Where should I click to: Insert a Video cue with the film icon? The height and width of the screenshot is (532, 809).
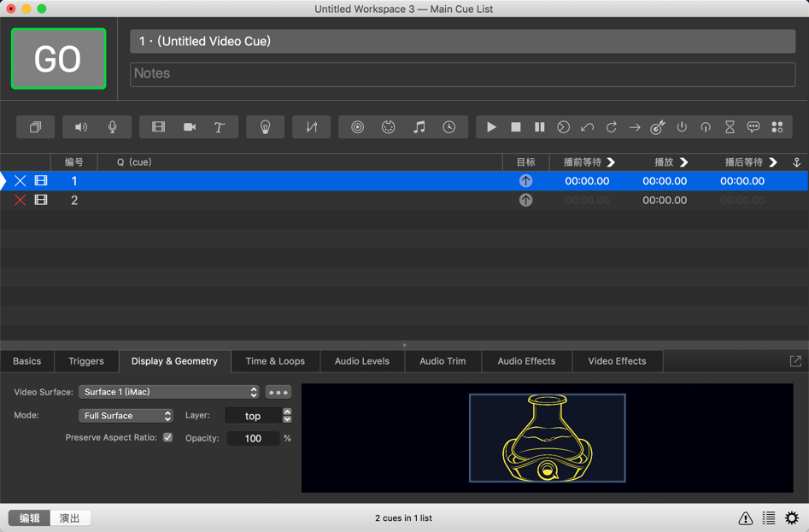(157, 126)
